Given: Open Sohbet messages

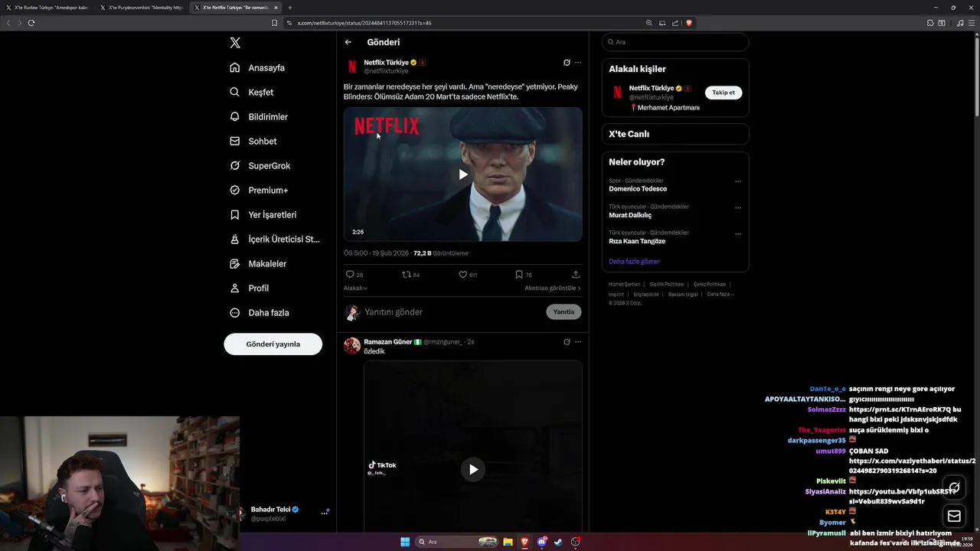Looking at the screenshot, I should [x=253, y=141].
